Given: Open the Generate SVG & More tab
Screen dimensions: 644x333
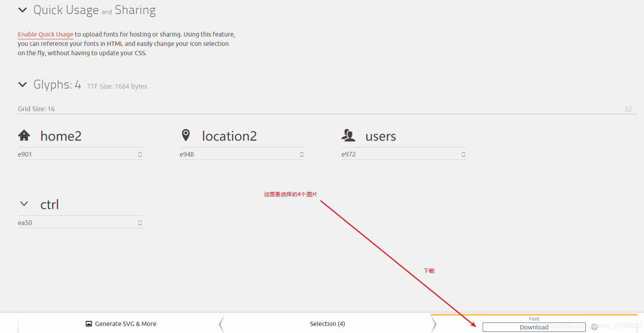Looking at the screenshot, I should click(121, 324).
